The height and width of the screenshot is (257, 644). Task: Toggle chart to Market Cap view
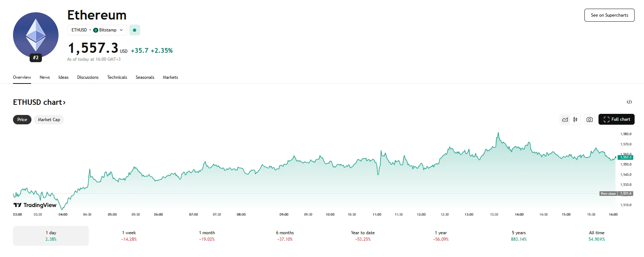point(49,120)
